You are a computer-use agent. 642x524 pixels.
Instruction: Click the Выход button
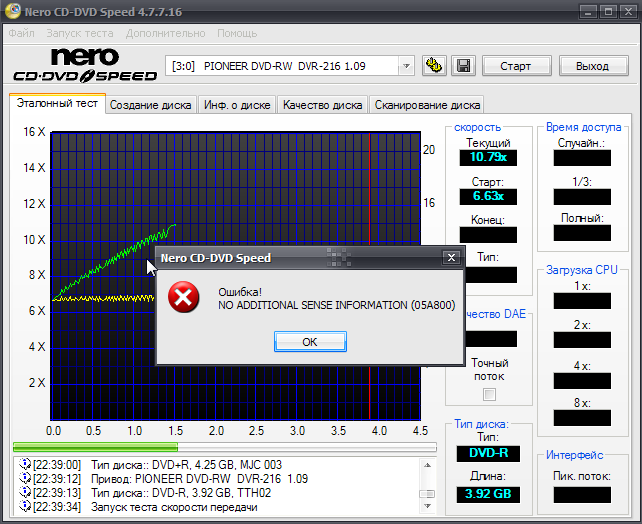(x=592, y=66)
